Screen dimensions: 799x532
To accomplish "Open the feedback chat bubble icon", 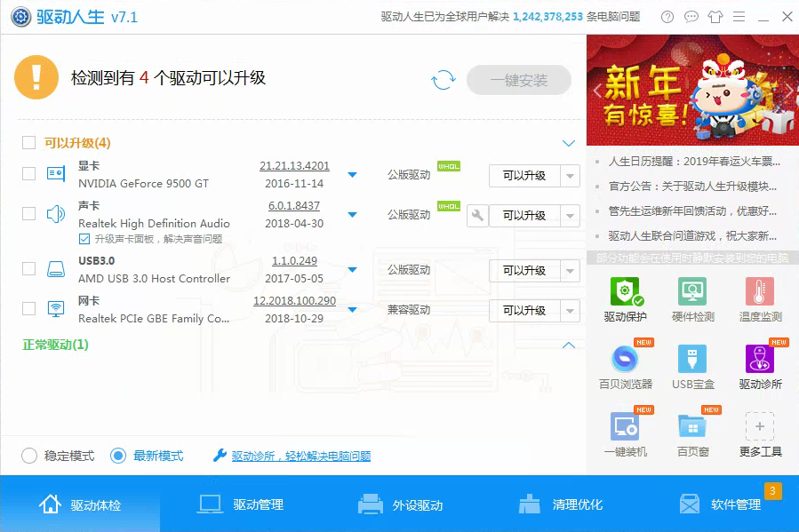I will pos(691,17).
